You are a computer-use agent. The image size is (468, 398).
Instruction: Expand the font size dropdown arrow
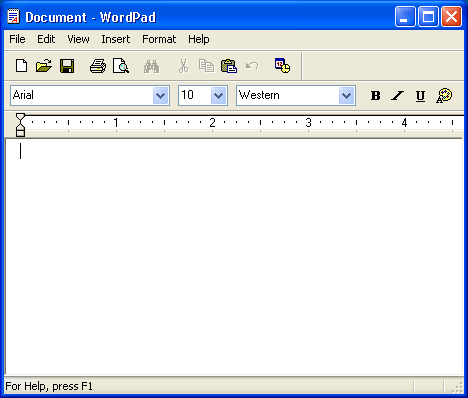click(218, 96)
